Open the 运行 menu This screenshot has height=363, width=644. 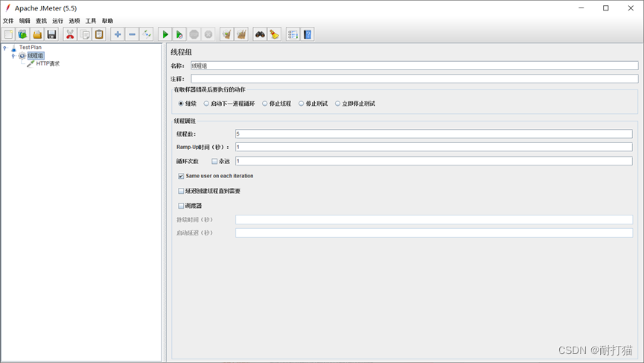tap(57, 21)
